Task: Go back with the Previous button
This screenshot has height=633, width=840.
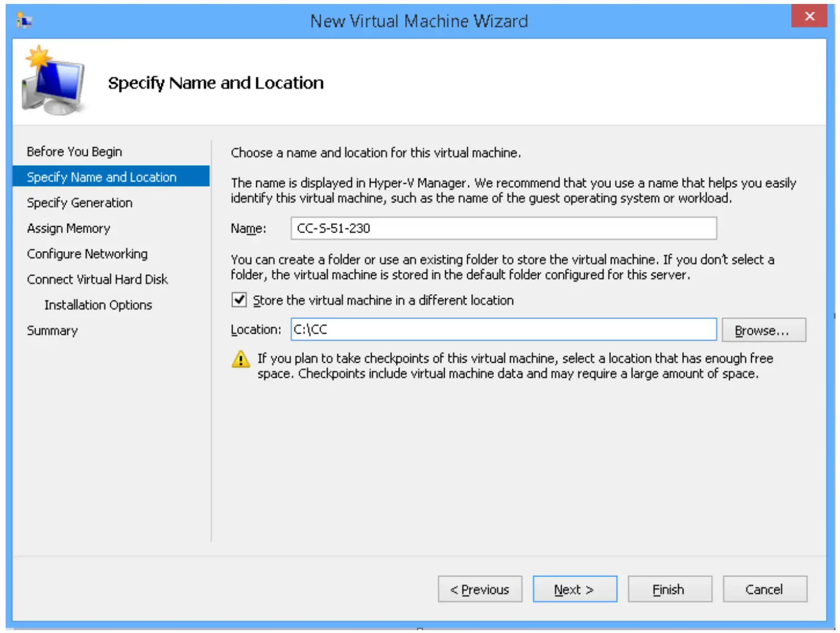Action: tap(480, 589)
